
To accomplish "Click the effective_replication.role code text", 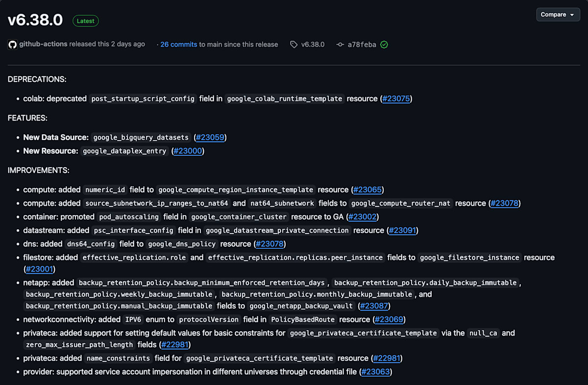I will pyautogui.click(x=135, y=257).
